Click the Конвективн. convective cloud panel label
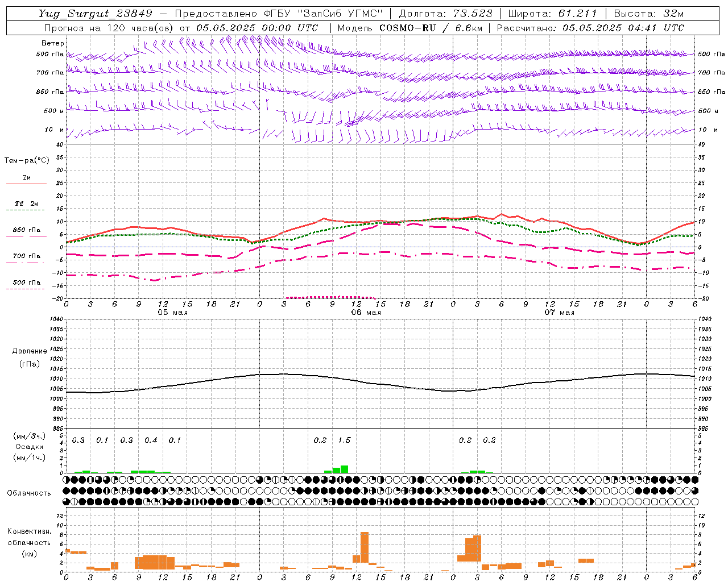 point(30,531)
